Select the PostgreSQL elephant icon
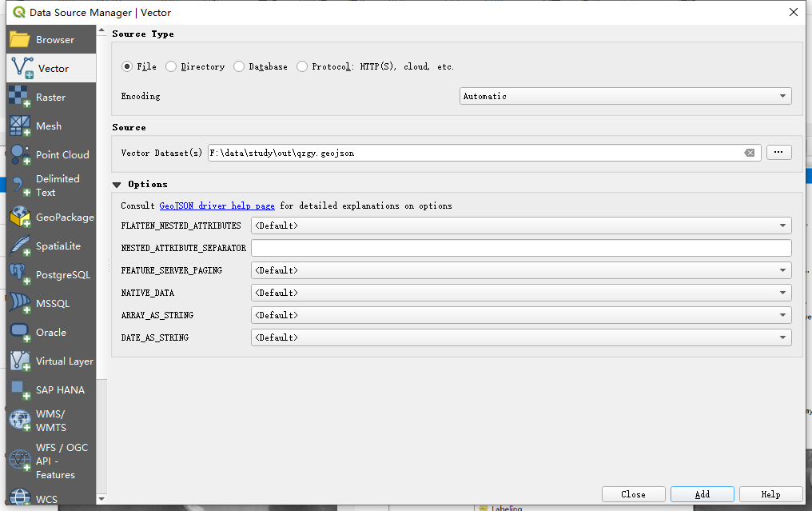The image size is (812, 511). [x=20, y=274]
